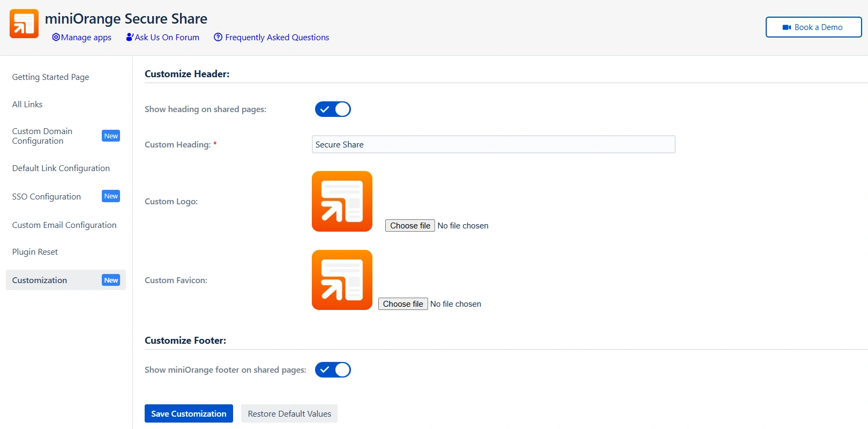
Task: Toggle Show miniOrange footer on shared pages
Action: click(x=333, y=370)
